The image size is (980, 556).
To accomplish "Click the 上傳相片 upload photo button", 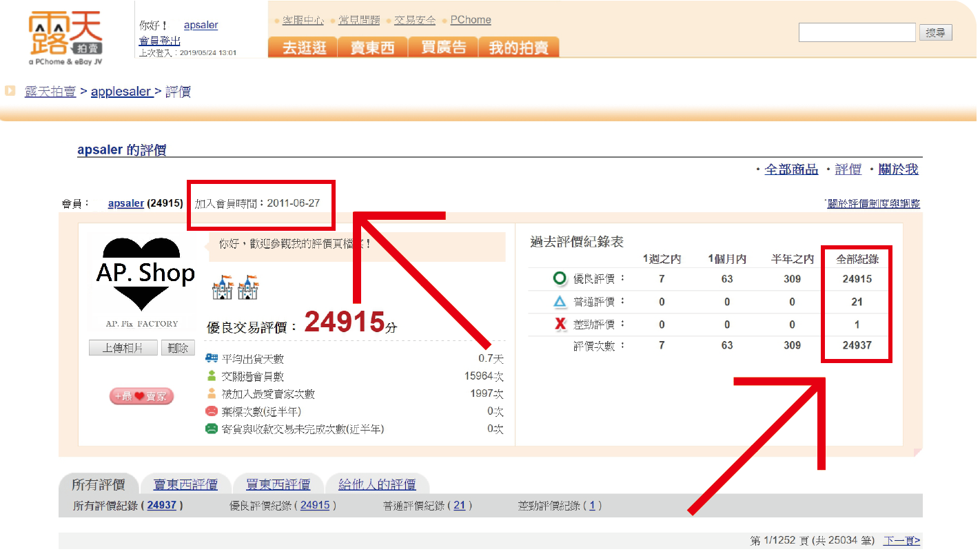I will pyautogui.click(x=123, y=348).
